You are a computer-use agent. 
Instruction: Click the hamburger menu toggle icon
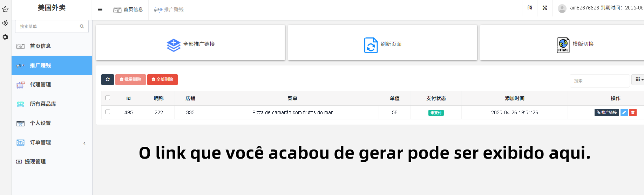[100, 9]
